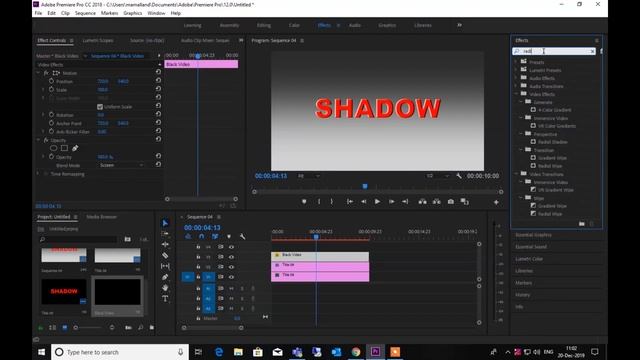Create ellipse mask under Opacity
The height and width of the screenshot is (360, 640).
[53, 148]
